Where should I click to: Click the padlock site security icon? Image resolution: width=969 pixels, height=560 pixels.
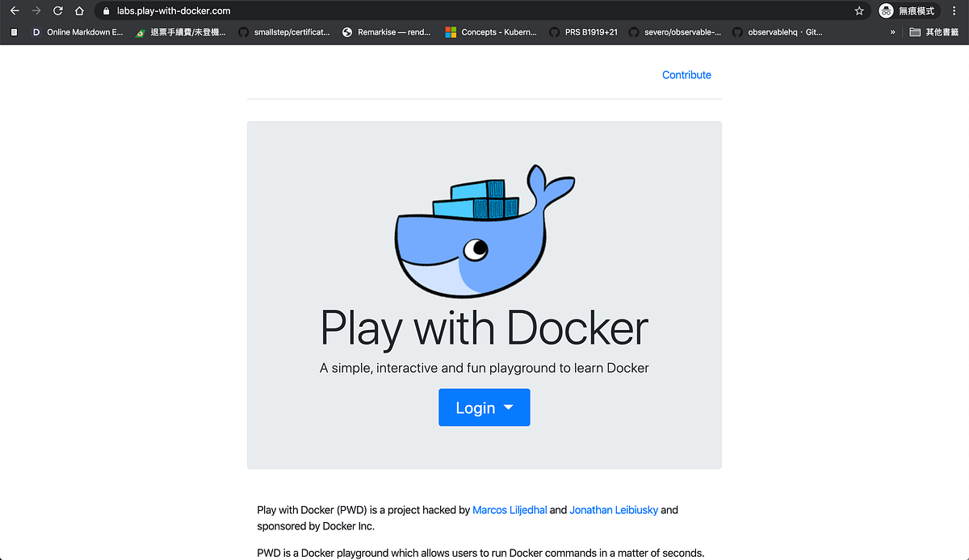click(x=106, y=11)
